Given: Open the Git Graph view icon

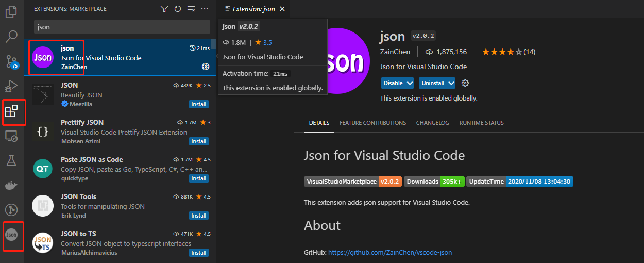Looking at the screenshot, I should 11,210.
